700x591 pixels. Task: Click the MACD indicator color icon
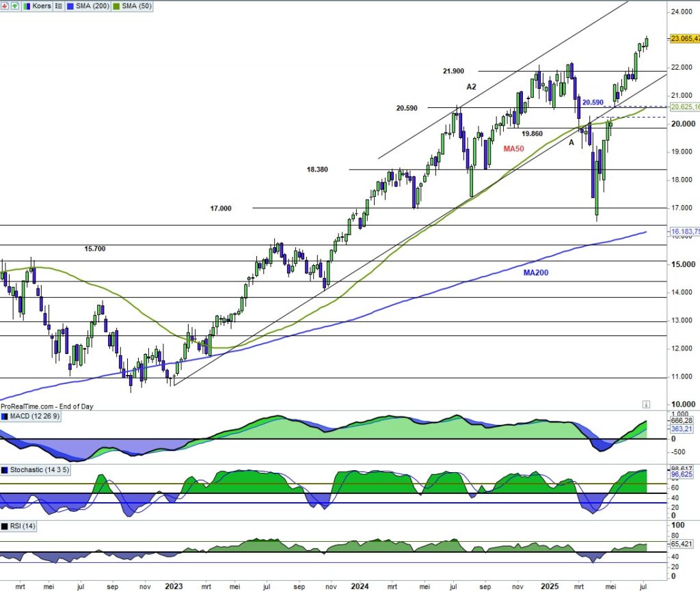coord(5,416)
